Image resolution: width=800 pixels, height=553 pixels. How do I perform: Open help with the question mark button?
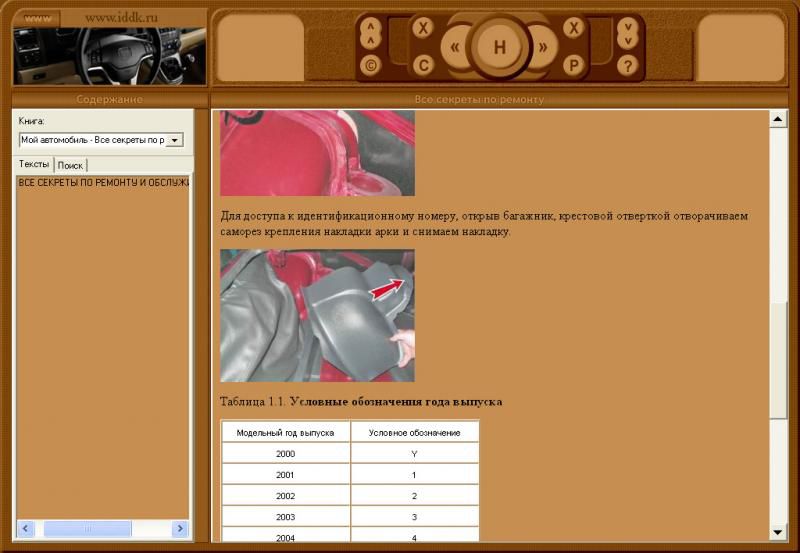627,66
